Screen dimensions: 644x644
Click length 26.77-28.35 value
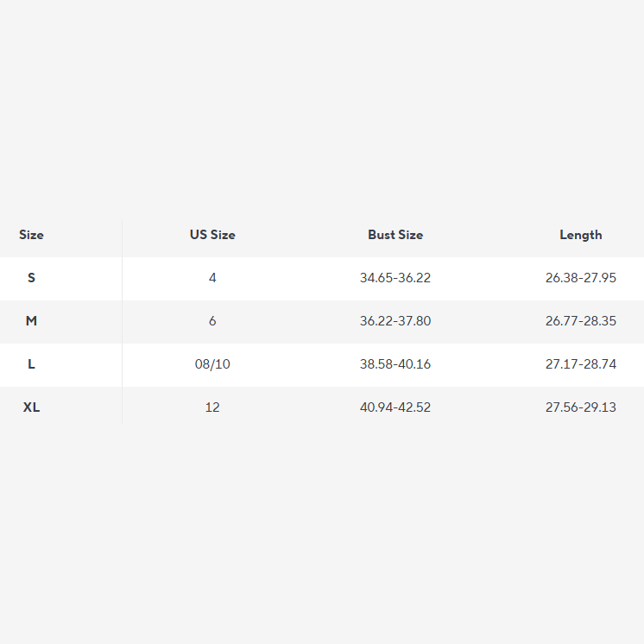pos(581,321)
